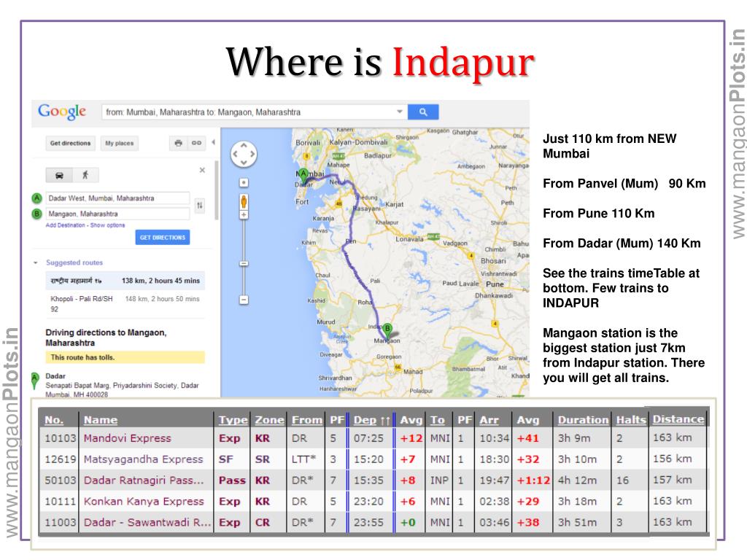This screenshot has height=560, width=747.
Task: Click the zoom out minus button
Action: pyautogui.click(x=244, y=300)
